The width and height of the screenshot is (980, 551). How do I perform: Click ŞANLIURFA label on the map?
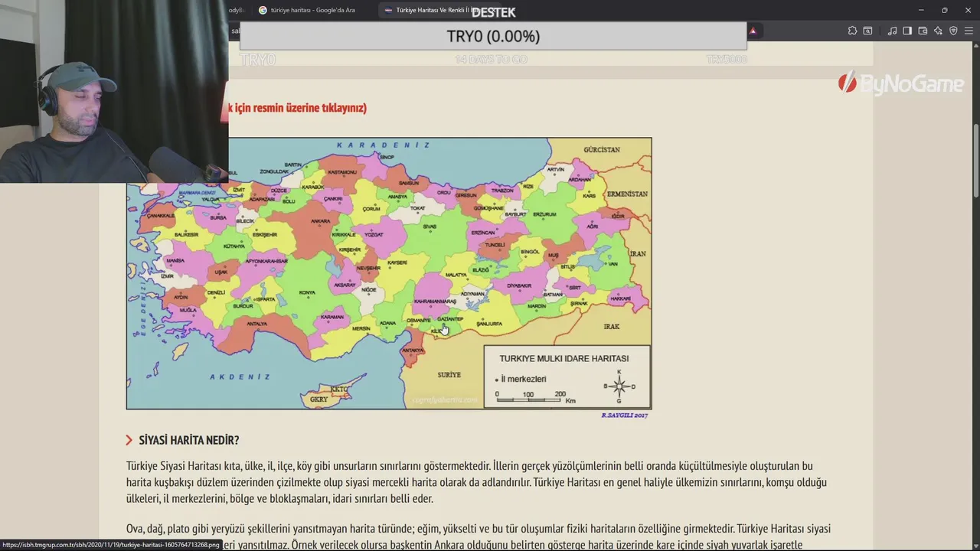pos(489,324)
